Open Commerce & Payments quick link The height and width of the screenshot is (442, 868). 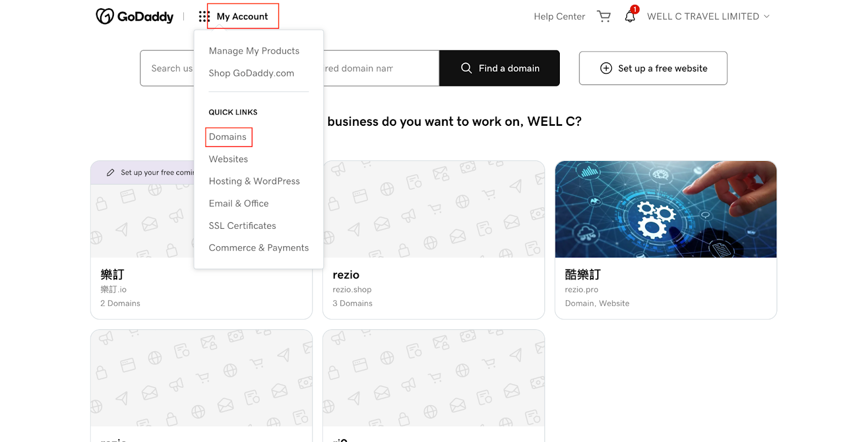259,248
